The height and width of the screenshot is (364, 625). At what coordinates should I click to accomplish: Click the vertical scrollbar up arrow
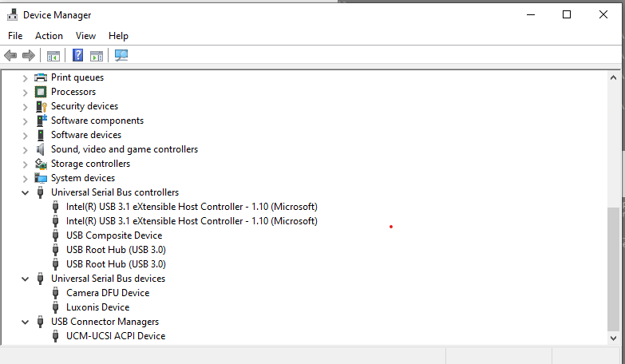pos(614,76)
